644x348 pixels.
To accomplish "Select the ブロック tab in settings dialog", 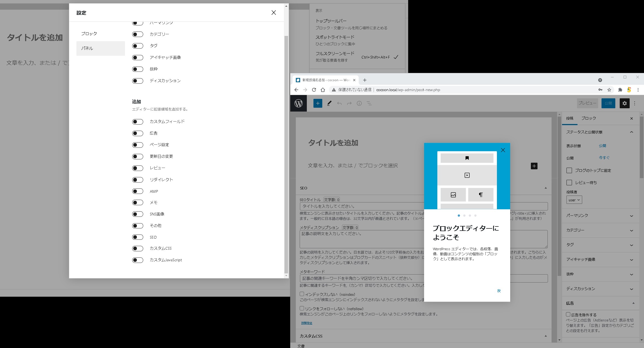I will tap(89, 34).
